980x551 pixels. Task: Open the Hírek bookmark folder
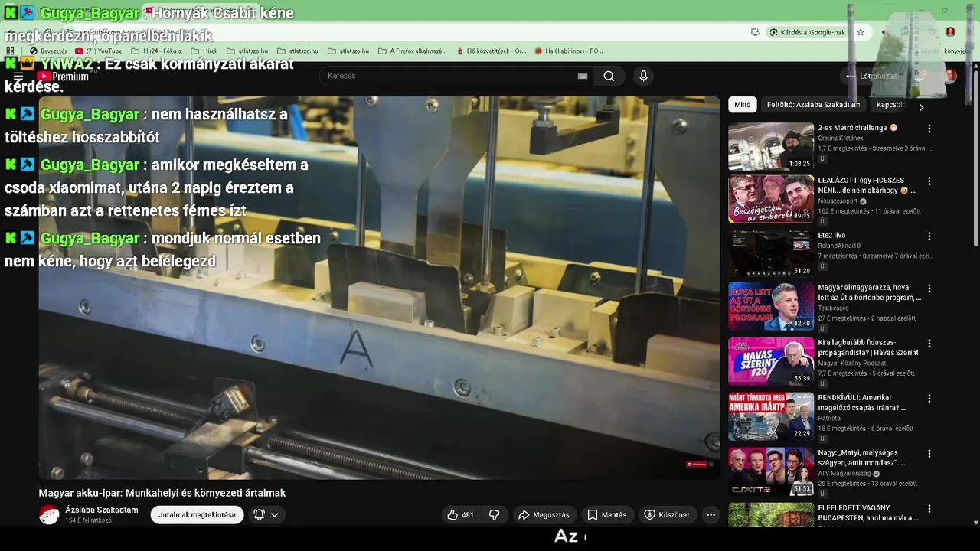[204, 51]
